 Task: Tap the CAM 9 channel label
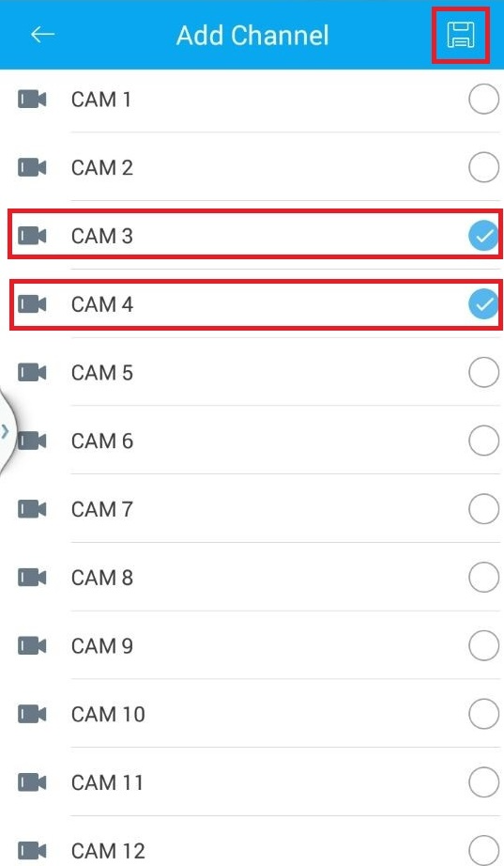pos(102,645)
